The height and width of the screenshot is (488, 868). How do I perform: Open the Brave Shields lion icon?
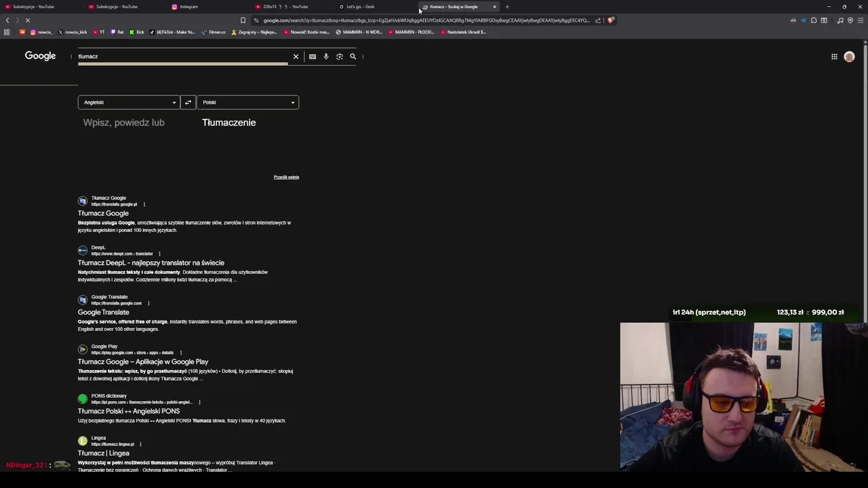click(x=610, y=20)
